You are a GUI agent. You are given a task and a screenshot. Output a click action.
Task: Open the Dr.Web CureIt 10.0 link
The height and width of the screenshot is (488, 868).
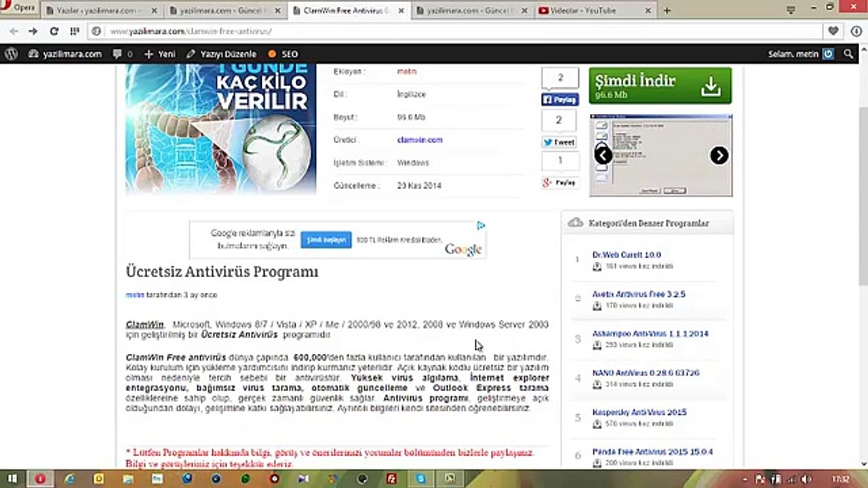tap(627, 256)
